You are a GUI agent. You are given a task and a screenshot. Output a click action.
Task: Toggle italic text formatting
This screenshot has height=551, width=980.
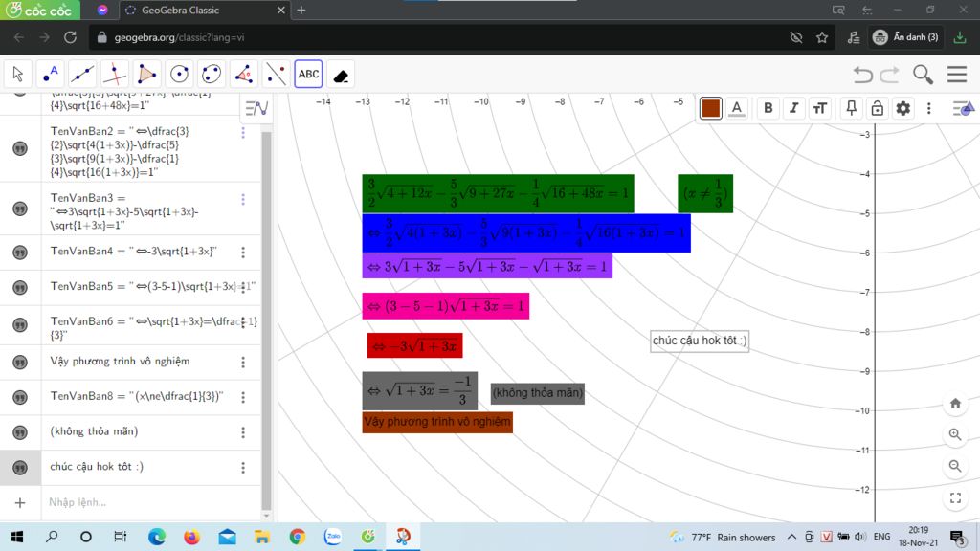click(x=793, y=108)
